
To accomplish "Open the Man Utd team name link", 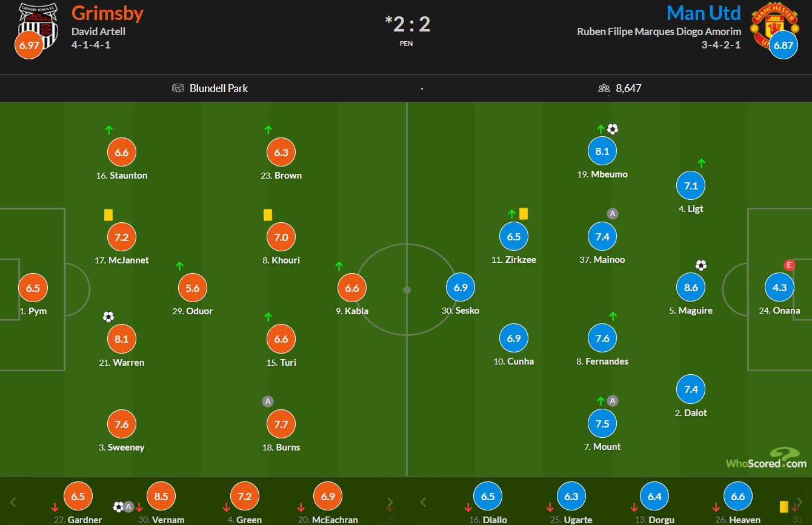I will (x=704, y=13).
